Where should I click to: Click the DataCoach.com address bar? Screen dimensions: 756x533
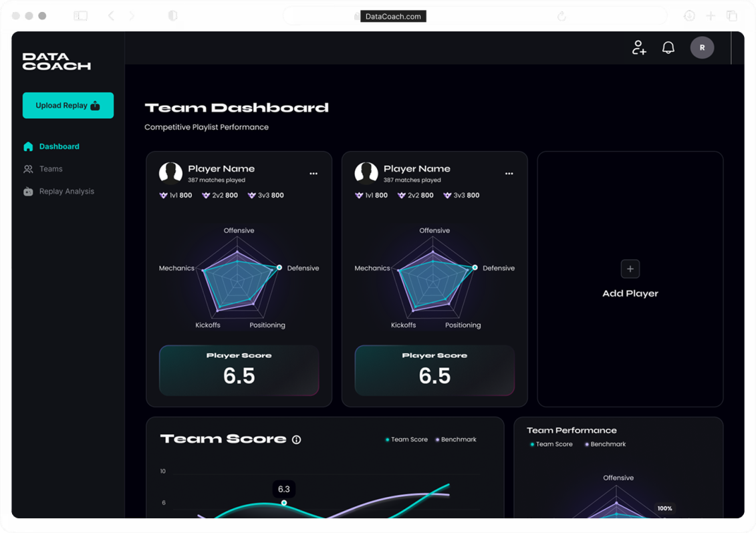tap(475, 17)
